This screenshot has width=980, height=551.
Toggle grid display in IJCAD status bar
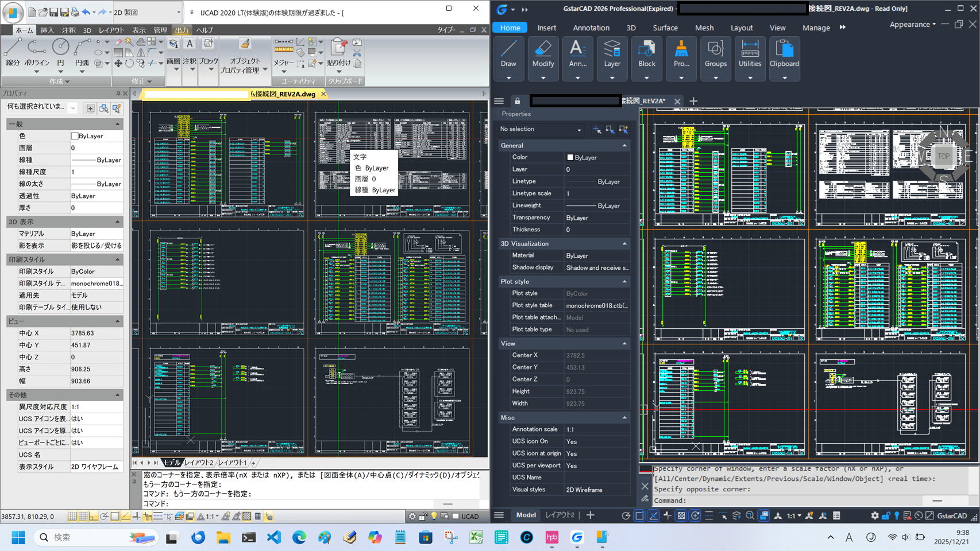(83, 517)
